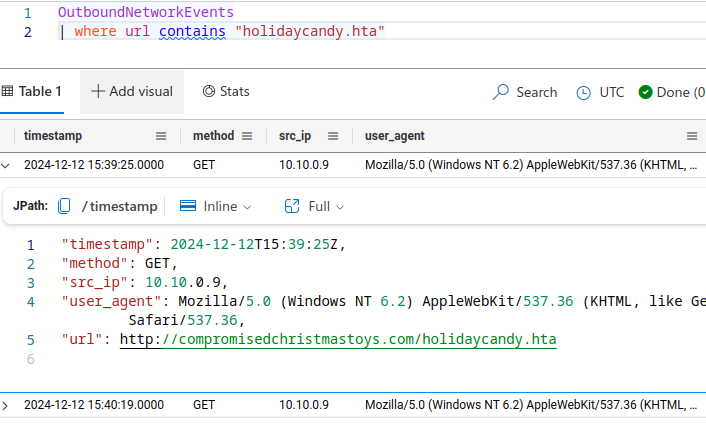This screenshot has width=706, height=442.
Task: Click the /timestamp JPath field
Action: click(120, 206)
